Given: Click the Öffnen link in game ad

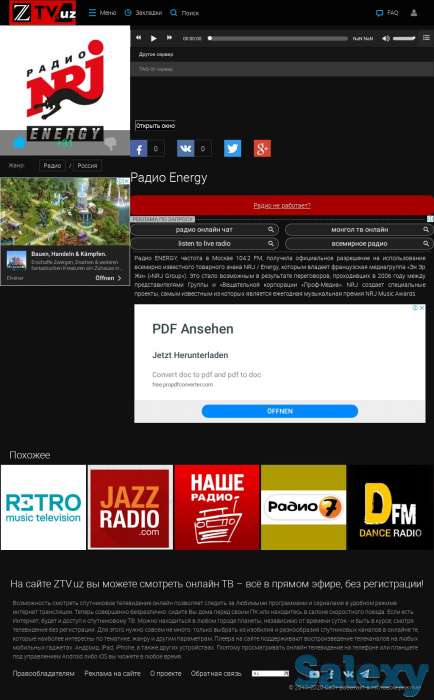Looking at the screenshot, I should pos(108,278).
